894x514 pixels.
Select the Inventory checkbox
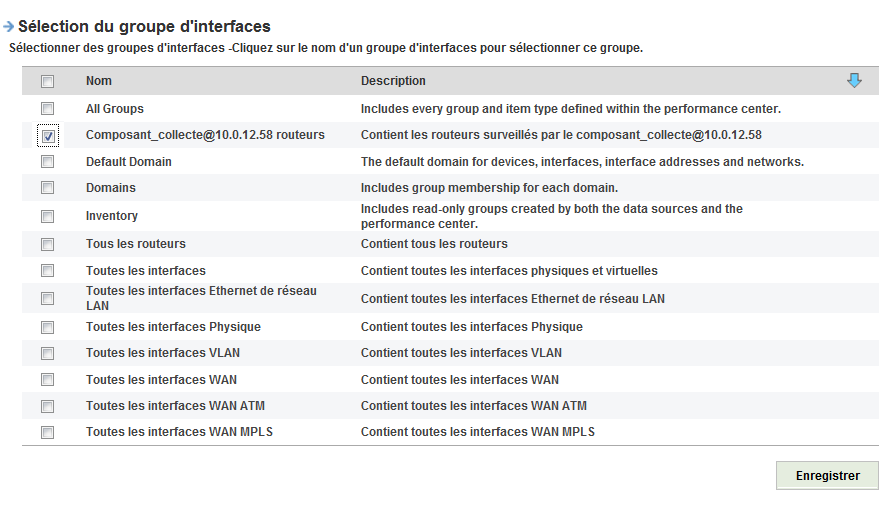pos(48,216)
